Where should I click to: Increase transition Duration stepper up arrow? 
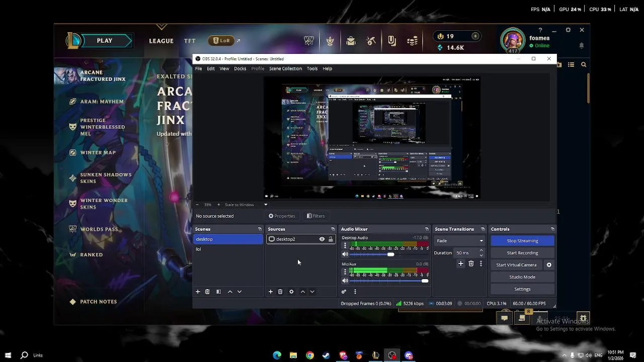click(x=481, y=250)
